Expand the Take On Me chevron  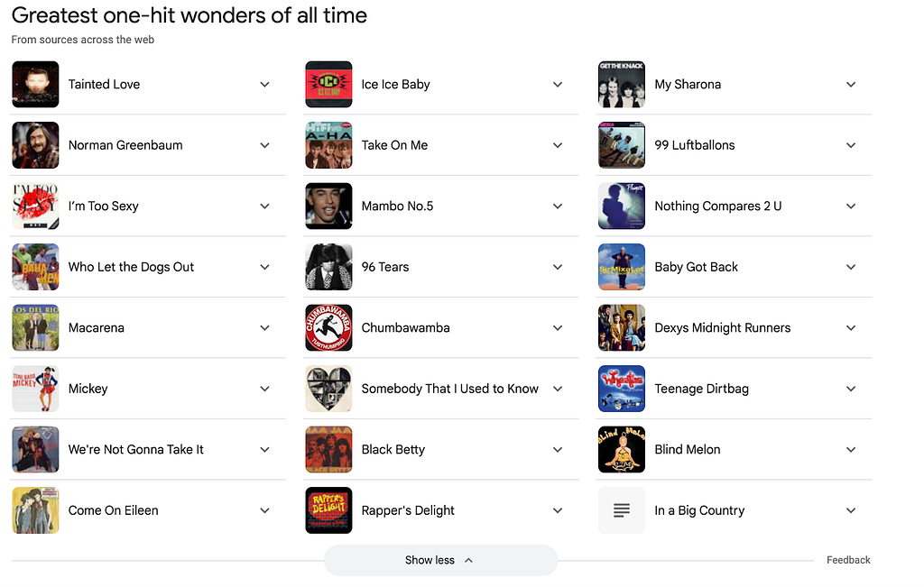point(558,145)
